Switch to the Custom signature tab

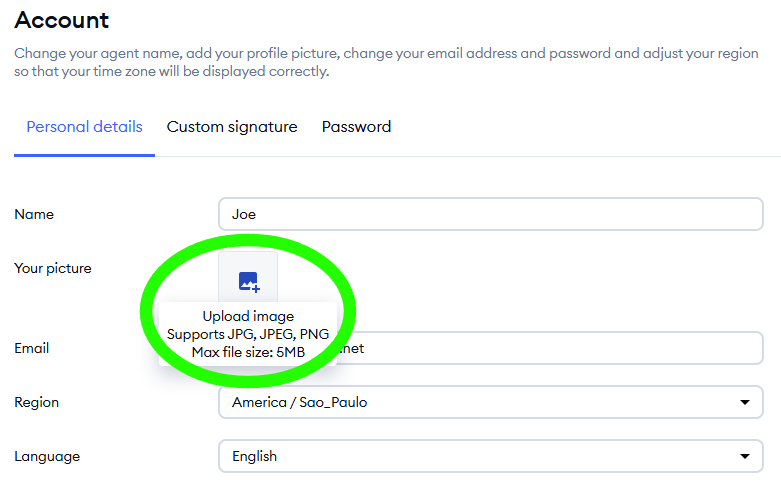(232, 126)
